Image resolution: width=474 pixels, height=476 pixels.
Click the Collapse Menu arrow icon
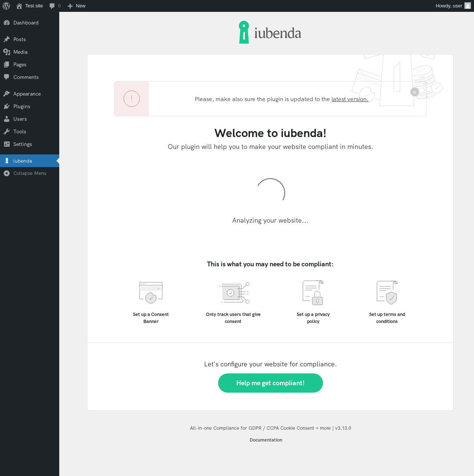tap(7, 173)
